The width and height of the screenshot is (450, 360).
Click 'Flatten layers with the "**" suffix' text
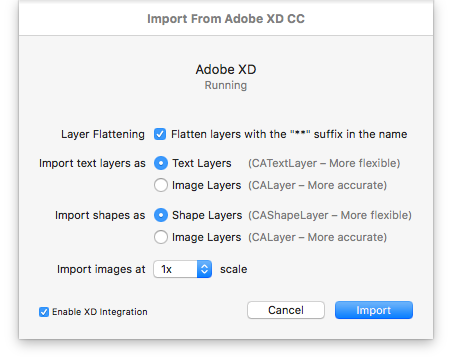(289, 134)
